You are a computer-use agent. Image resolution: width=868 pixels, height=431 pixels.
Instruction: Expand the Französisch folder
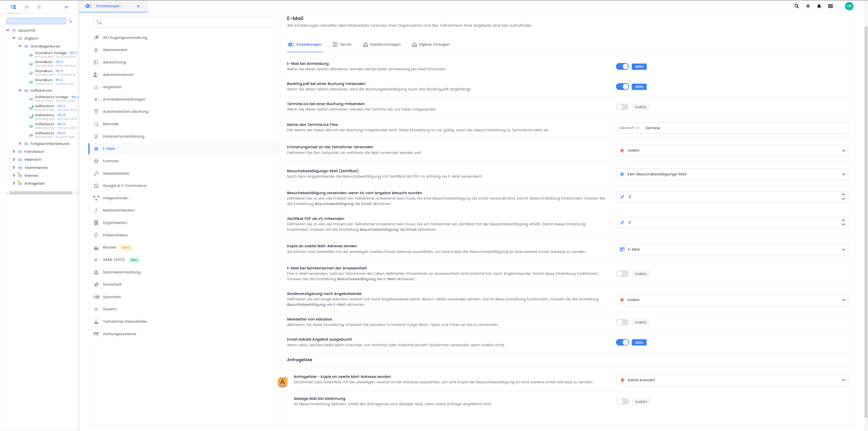(14, 151)
